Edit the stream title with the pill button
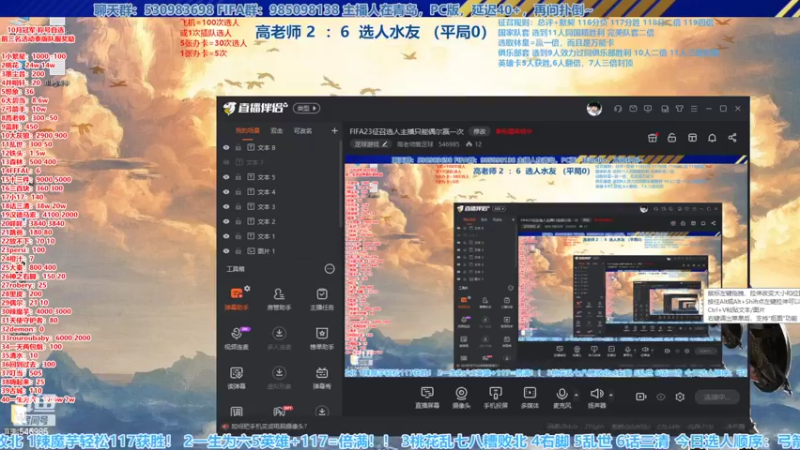This screenshot has height=450, width=800. click(479, 131)
